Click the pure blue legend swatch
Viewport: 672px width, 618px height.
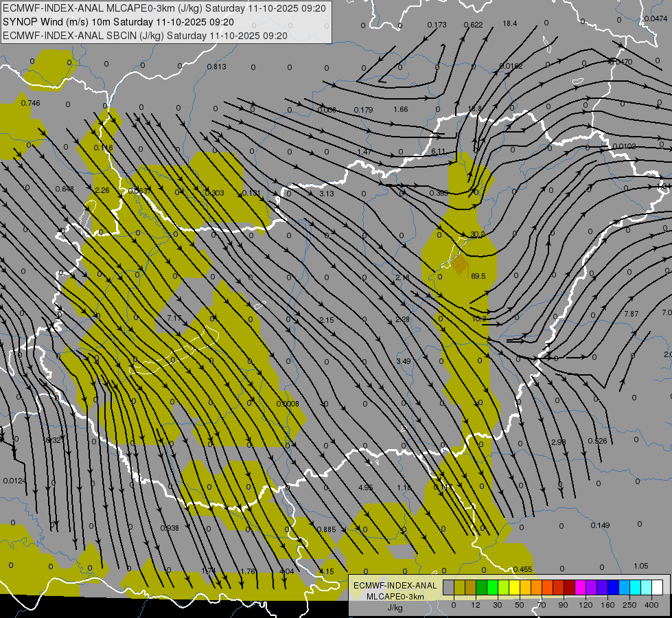click(613, 588)
